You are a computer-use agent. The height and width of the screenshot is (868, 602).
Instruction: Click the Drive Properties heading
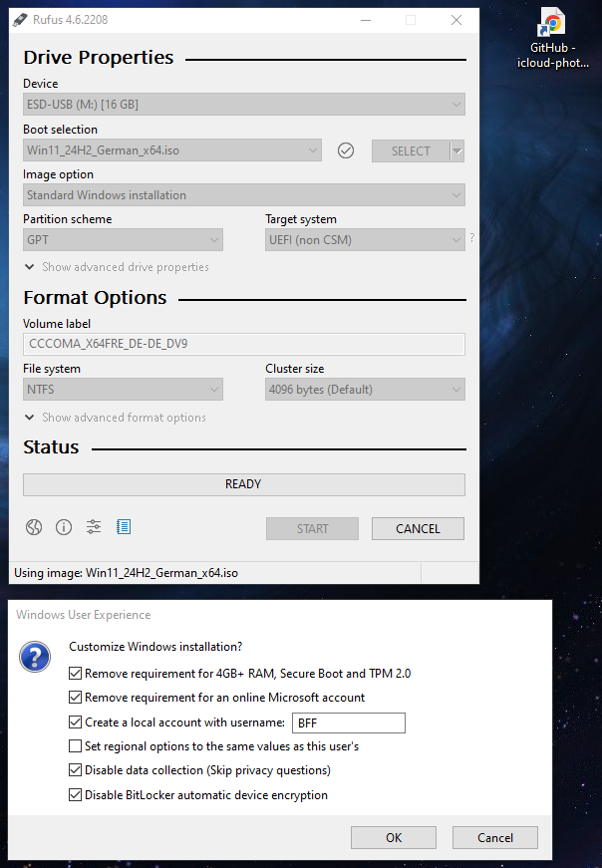[99, 58]
